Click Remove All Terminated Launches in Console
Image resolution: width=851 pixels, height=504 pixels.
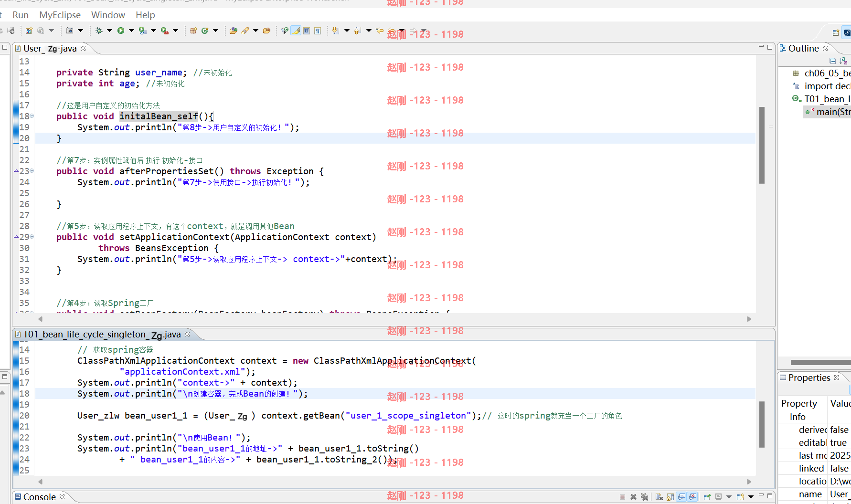[x=644, y=497]
